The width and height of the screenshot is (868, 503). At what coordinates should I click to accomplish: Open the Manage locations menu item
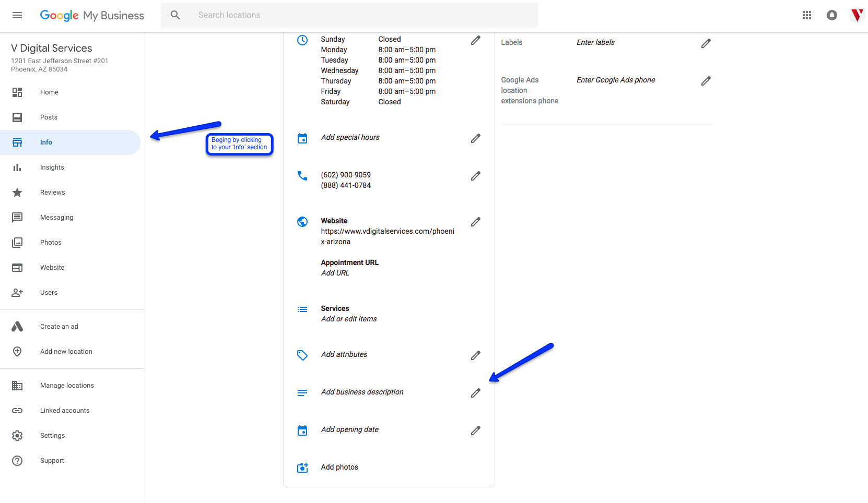pos(67,386)
